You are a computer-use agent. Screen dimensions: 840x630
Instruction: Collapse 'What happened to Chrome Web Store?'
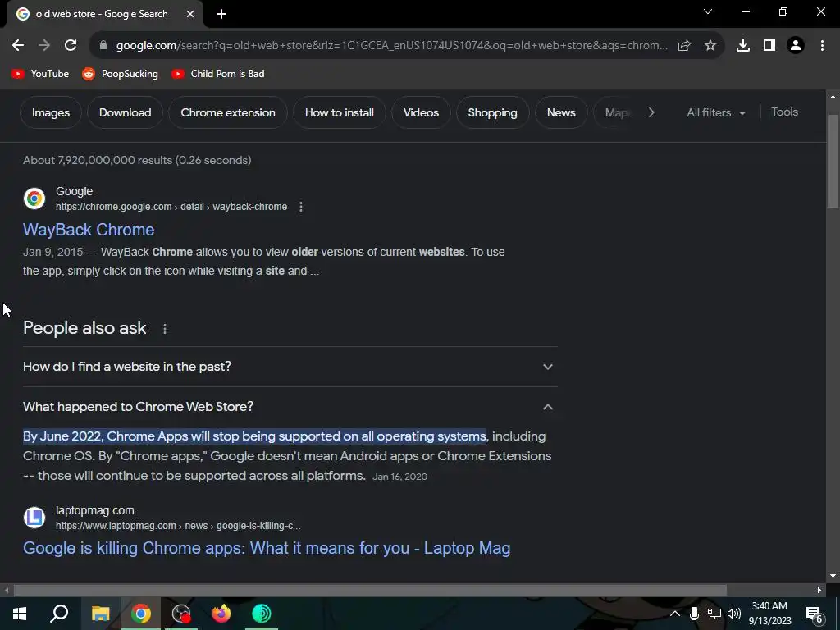coord(290,407)
